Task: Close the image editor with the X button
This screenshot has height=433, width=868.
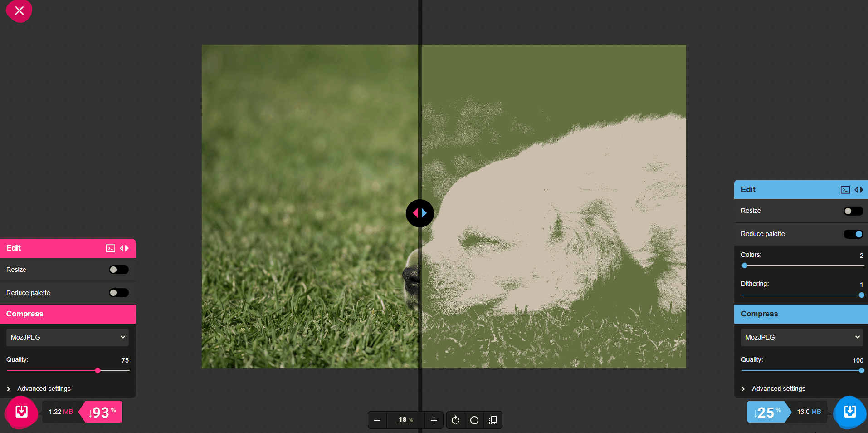Action: click(19, 10)
